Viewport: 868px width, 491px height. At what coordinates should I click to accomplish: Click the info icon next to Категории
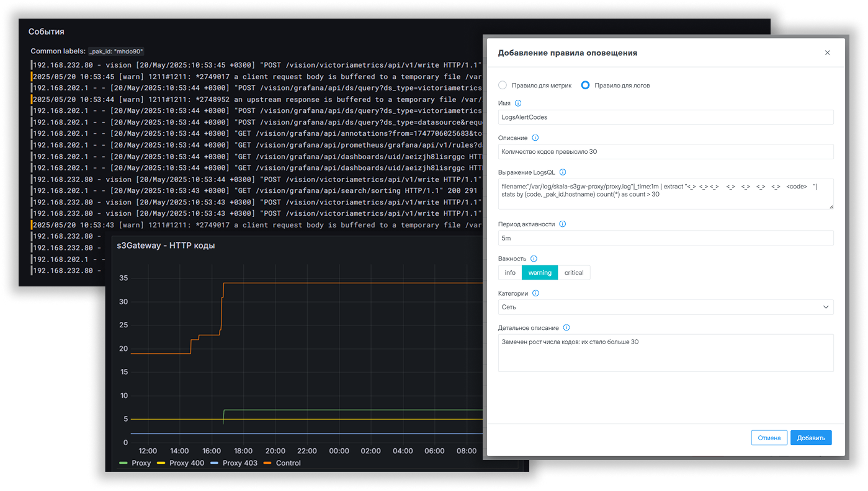click(x=535, y=293)
